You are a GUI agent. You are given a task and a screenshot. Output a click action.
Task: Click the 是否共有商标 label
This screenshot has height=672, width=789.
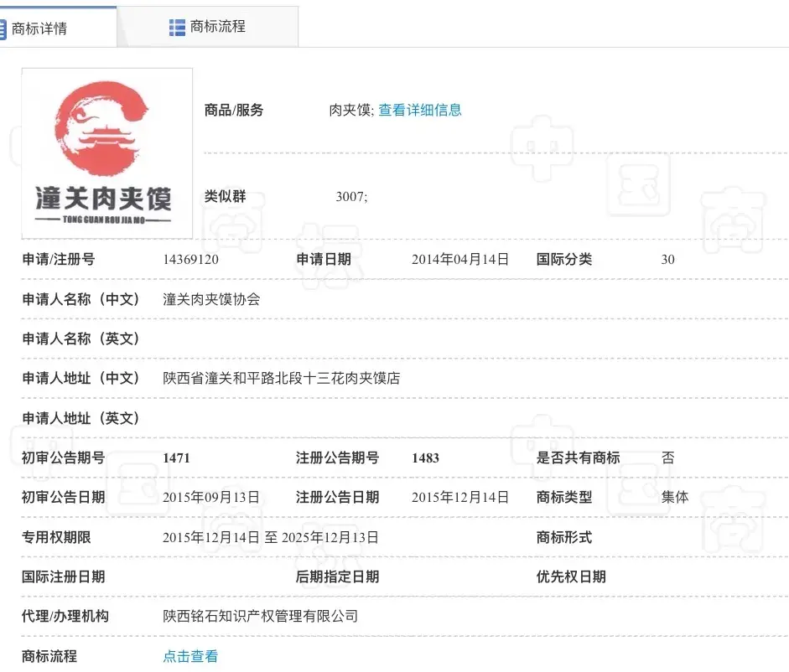[579, 457]
